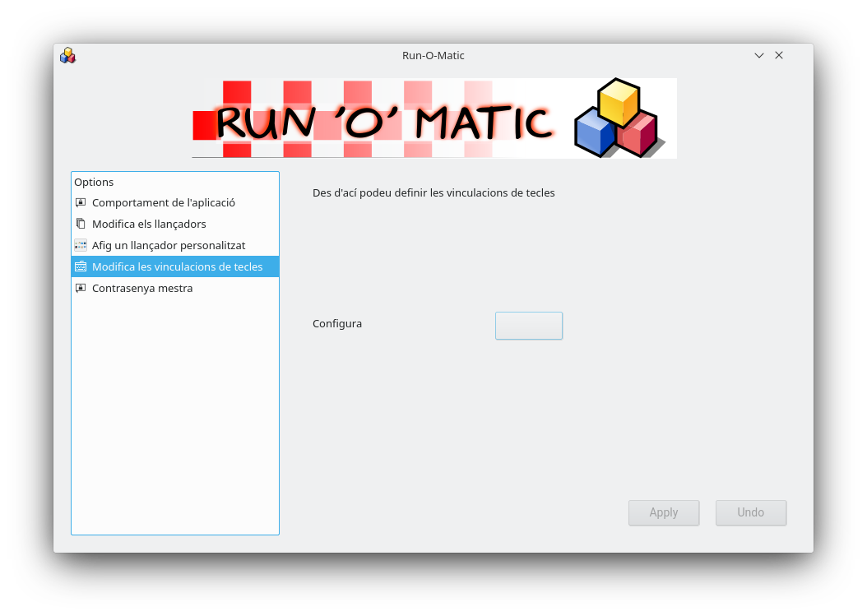Close the Run-O-Matic window
Viewport: 867px width, 616px height.
[x=778, y=55]
